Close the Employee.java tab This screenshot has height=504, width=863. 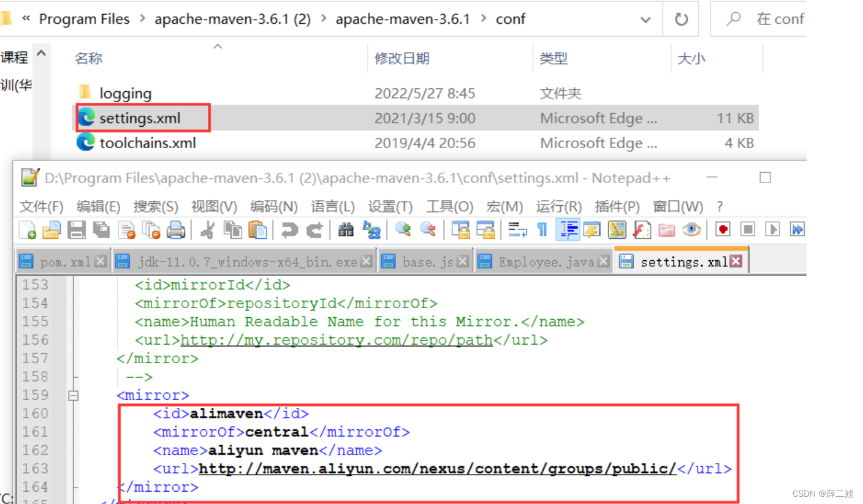[604, 261]
